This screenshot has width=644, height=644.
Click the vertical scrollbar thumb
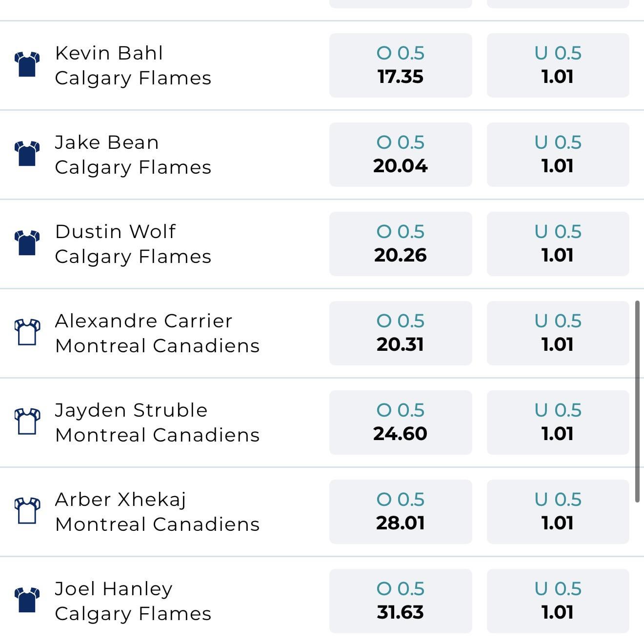637,402
